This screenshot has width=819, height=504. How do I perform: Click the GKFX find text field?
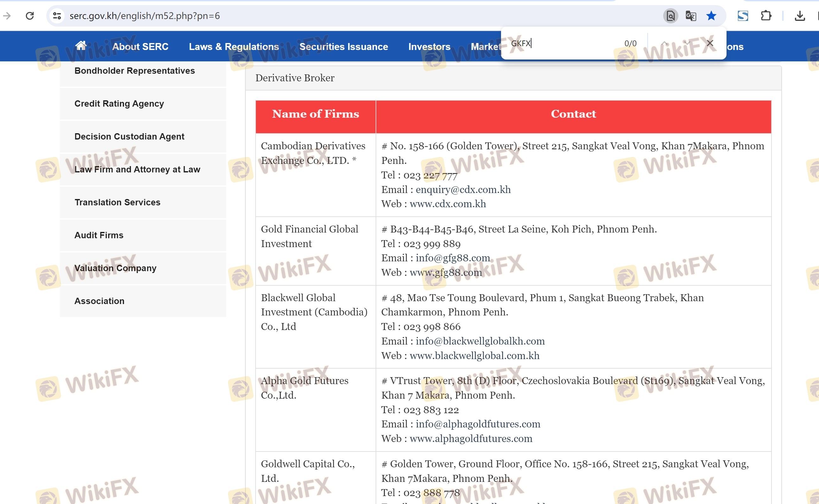(561, 43)
